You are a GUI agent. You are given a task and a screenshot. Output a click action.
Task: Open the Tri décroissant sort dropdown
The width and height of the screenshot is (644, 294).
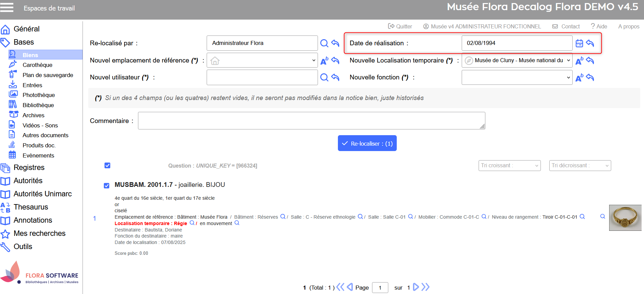(580, 166)
